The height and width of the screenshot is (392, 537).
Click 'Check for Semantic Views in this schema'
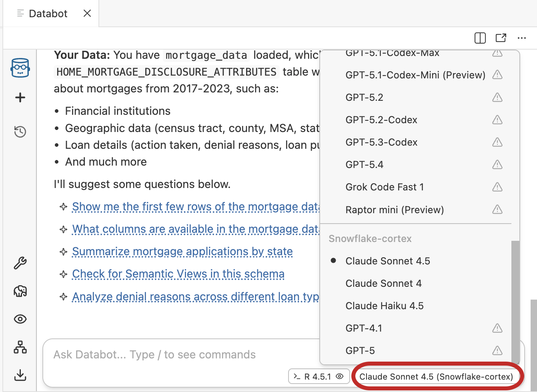point(178,274)
